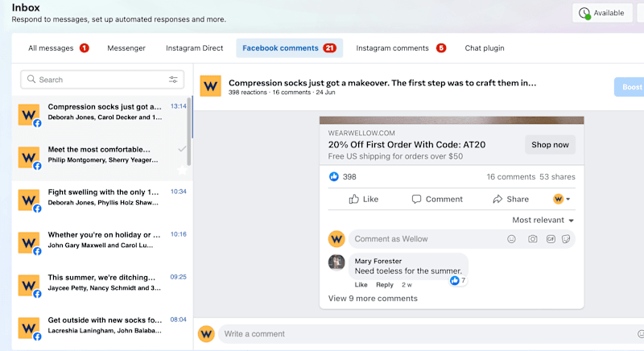Click Mary Forester's profile picture
Image resolution: width=644 pixels, height=351 pixels.
point(336,262)
